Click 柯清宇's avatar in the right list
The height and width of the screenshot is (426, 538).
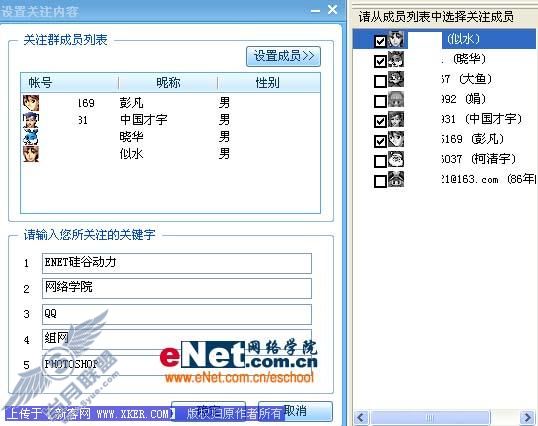tap(396, 159)
